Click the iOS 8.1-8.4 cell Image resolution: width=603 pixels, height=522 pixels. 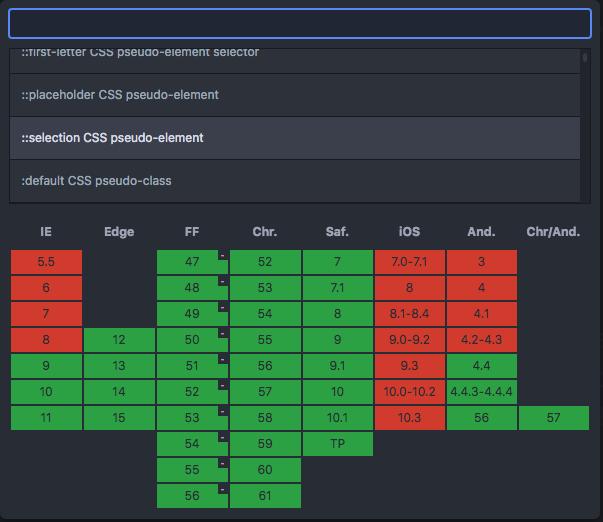click(x=410, y=314)
